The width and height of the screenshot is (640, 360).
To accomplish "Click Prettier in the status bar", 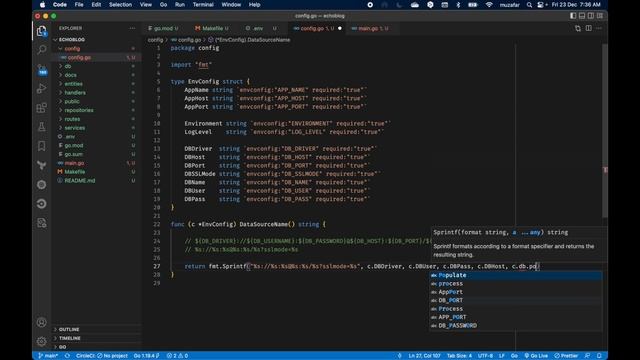I will [x=566, y=356].
